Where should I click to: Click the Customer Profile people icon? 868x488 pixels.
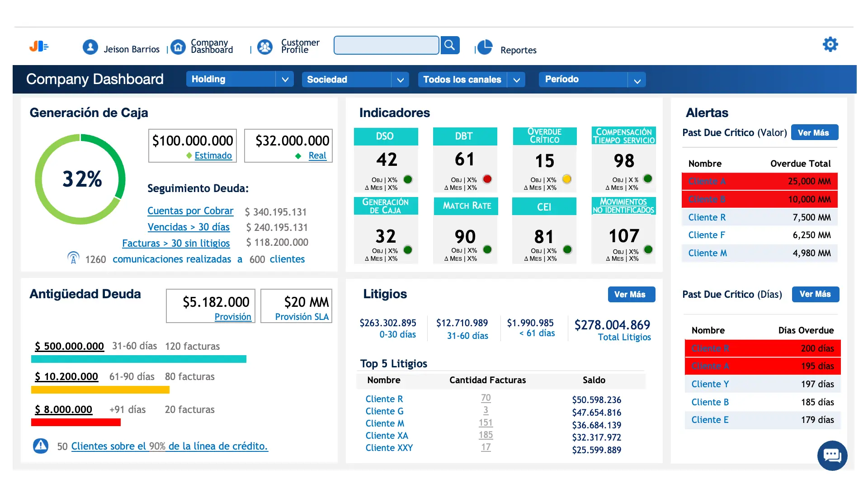click(265, 47)
